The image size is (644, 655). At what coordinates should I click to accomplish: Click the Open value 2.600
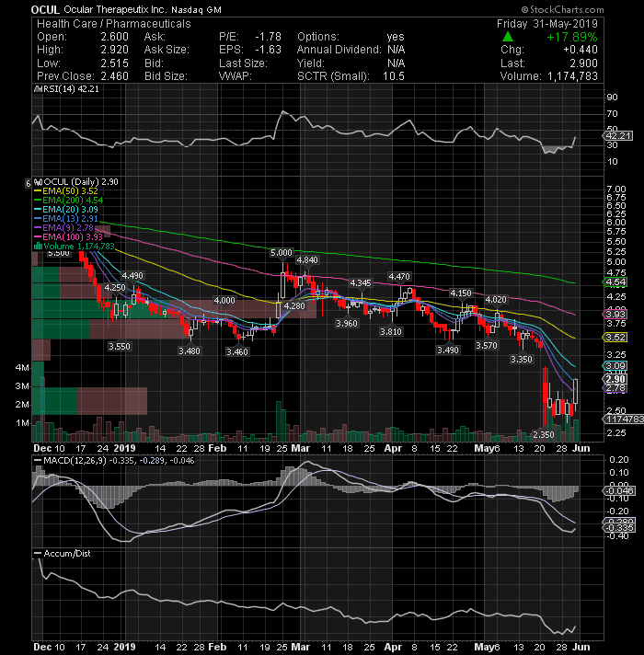tap(114, 37)
